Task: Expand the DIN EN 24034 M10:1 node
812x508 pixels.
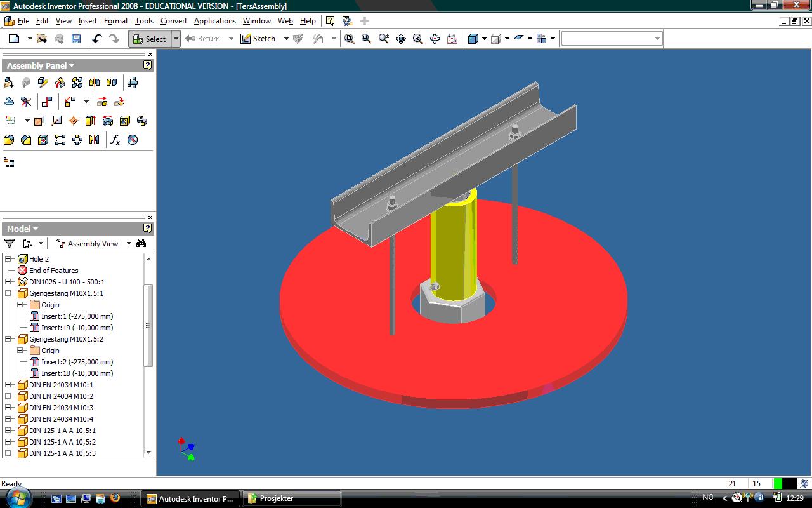Action: (x=8, y=385)
